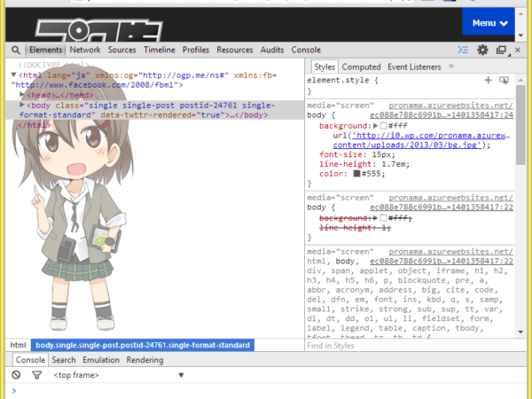Click the magnifier inspect element icon
This screenshot has height=399, width=532.
16,50
